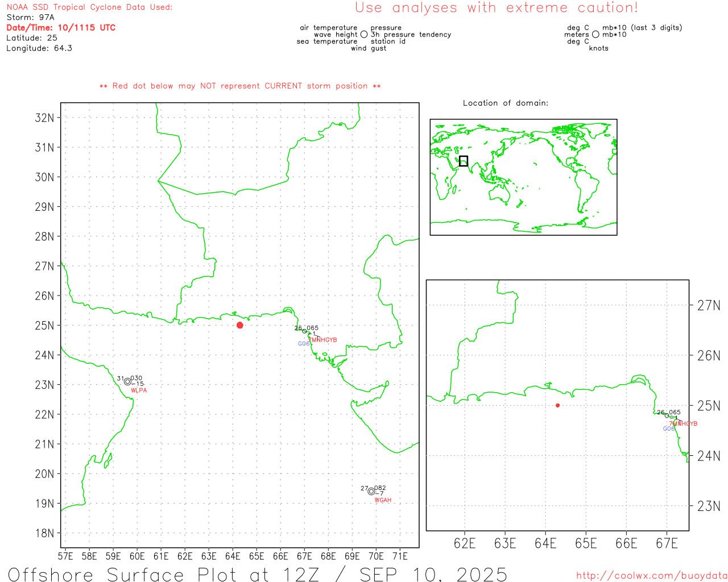Screen dimensions: 728x582
Task: Click the 'Storm: 97A' text
Action: (30, 18)
